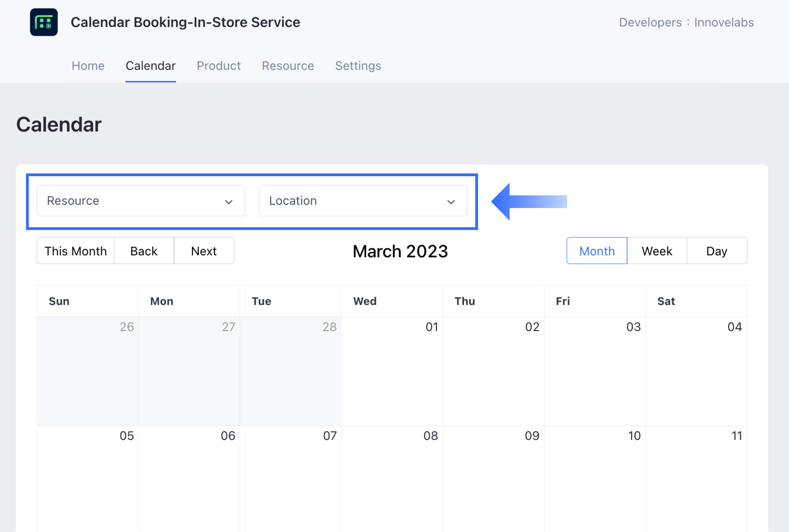Click the Location dropdown chevron arrow
The image size is (789, 532).
pos(451,202)
